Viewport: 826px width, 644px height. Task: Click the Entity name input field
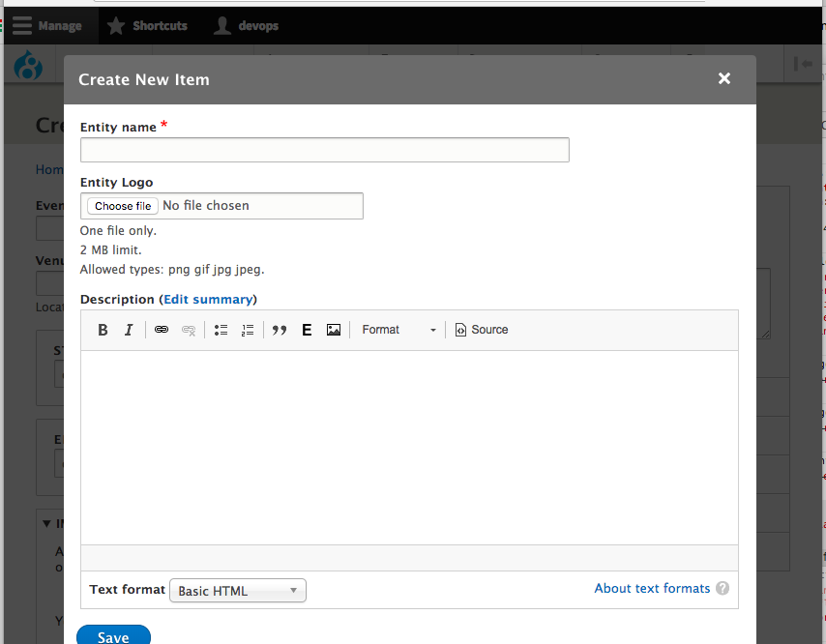click(x=324, y=149)
